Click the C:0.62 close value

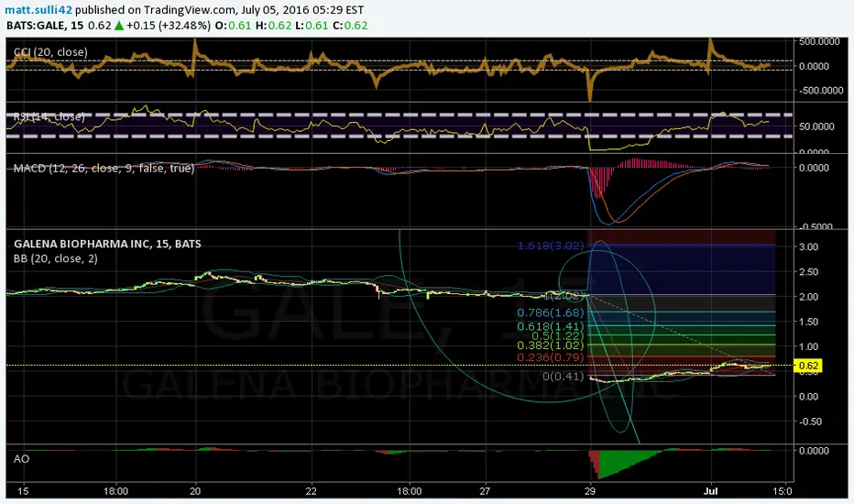tap(350, 26)
